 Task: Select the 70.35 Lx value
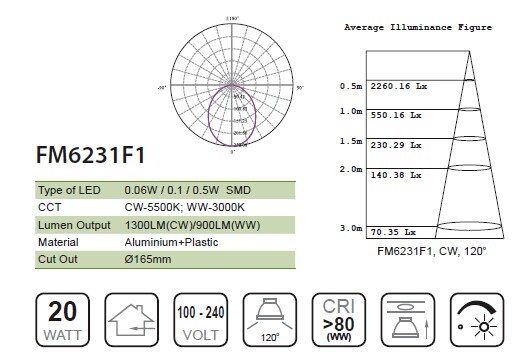[393, 232]
